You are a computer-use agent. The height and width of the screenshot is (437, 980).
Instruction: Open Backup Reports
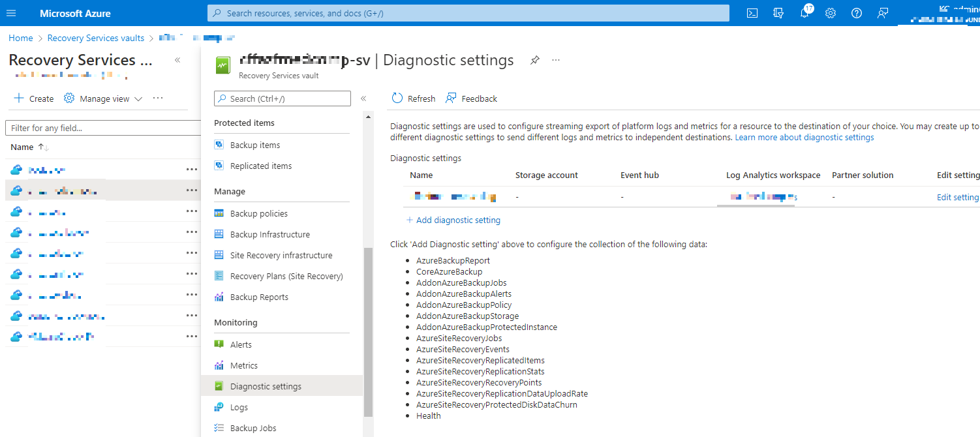tap(259, 297)
